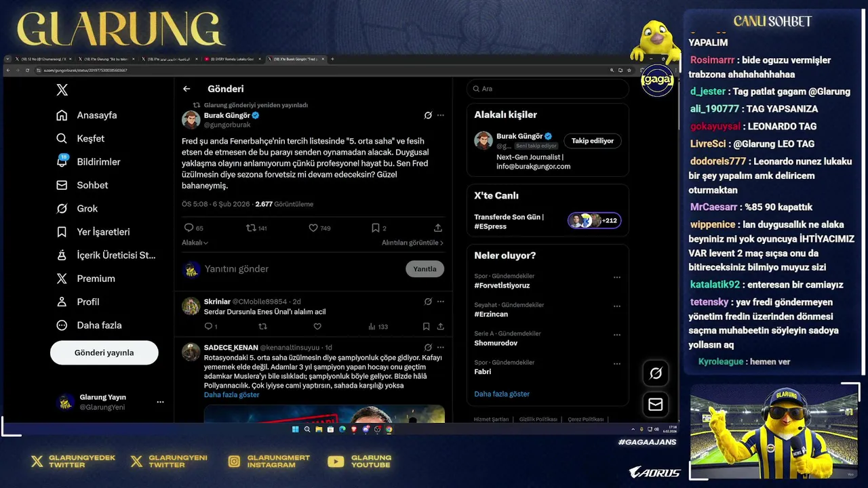Open more options for Shomurodov trend

(617, 335)
